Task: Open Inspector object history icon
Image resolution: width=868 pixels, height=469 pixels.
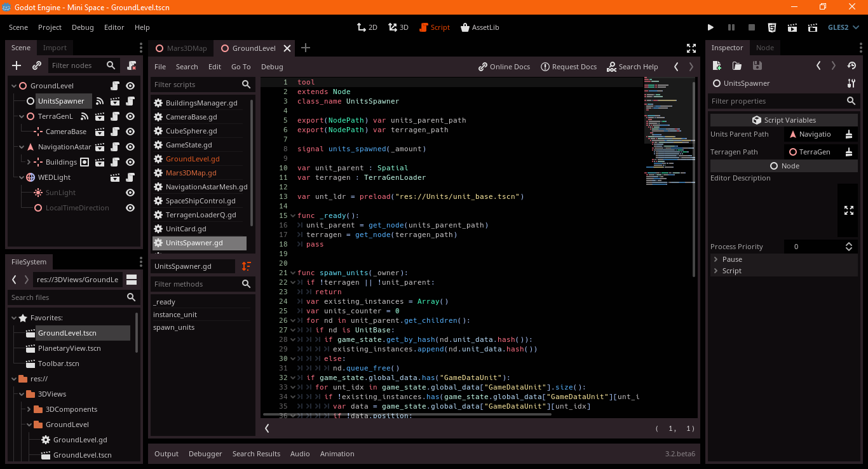Action: point(851,65)
